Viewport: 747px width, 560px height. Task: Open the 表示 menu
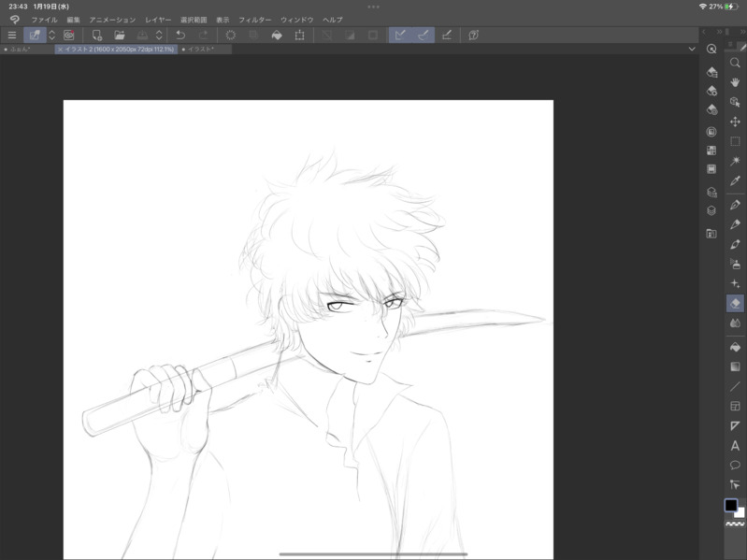(223, 20)
